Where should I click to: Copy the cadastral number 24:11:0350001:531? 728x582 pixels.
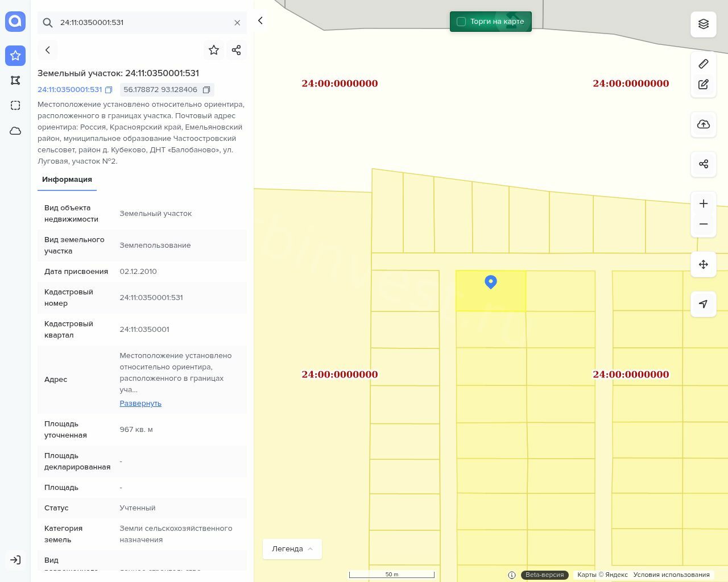(109, 90)
